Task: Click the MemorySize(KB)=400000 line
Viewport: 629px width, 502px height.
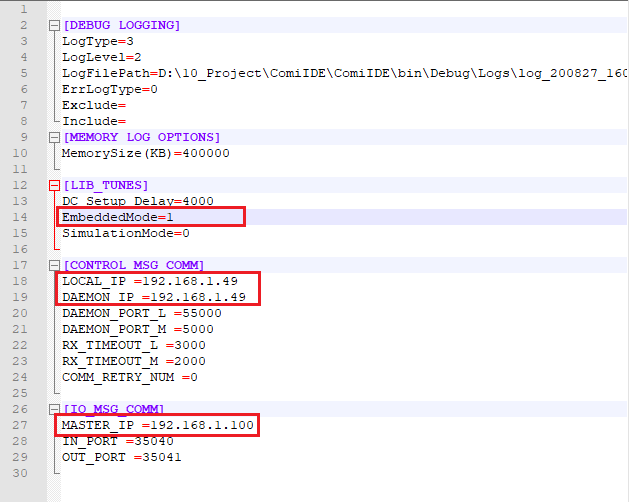Action: click(x=145, y=153)
